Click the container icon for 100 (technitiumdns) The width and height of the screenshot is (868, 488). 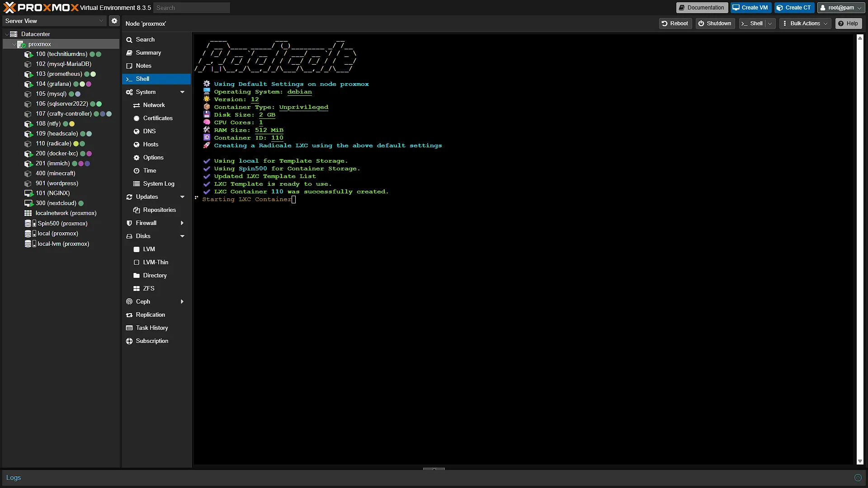28,54
